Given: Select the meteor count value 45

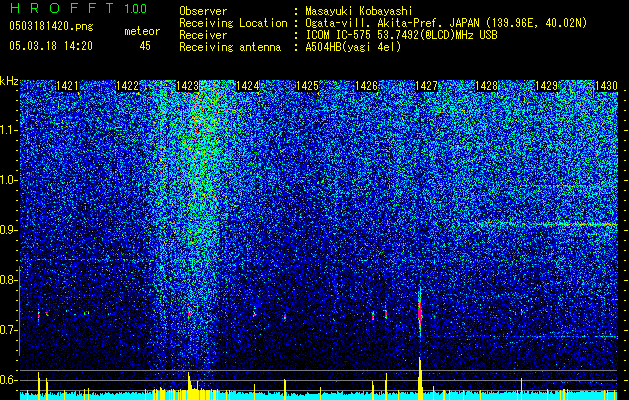Looking at the screenshot, I should 145,46.
